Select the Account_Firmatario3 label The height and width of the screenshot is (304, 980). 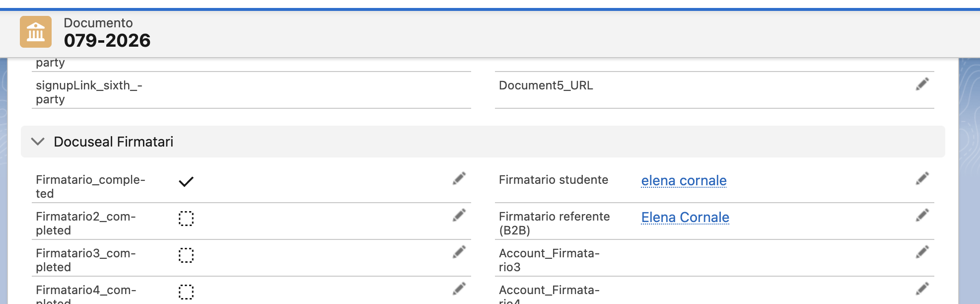(x=549, y=260)
